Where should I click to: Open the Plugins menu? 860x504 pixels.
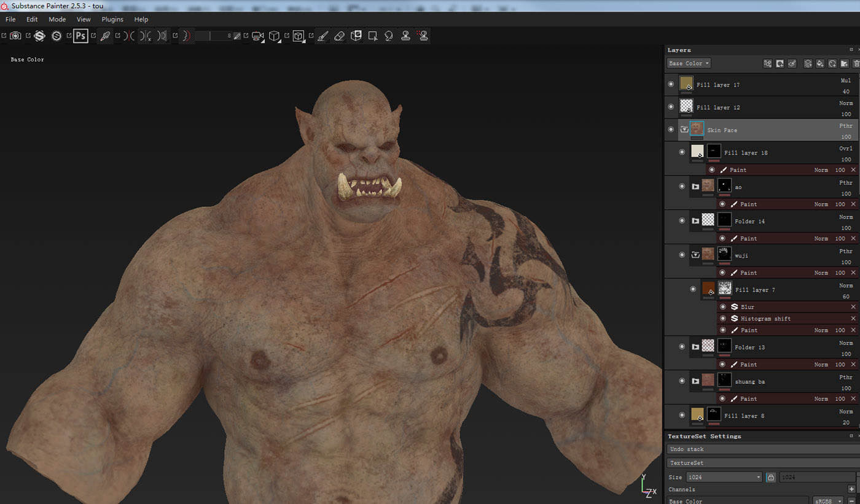112,20
